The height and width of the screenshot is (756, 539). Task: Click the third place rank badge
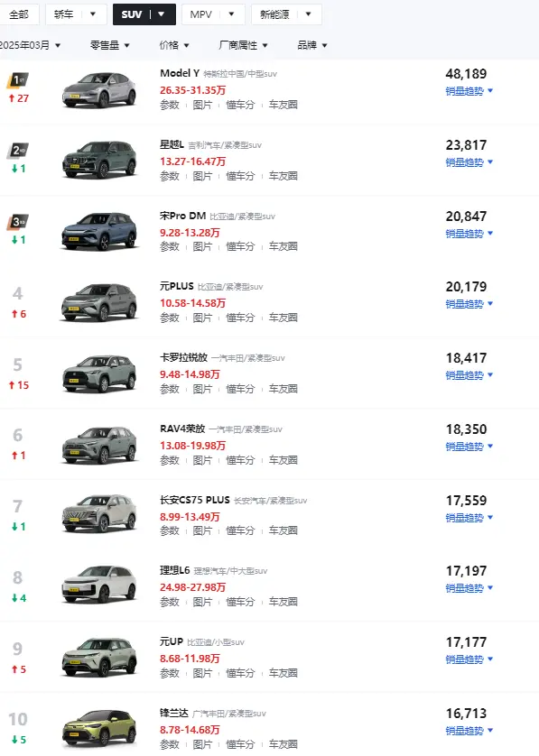click(x=18, y=222)
